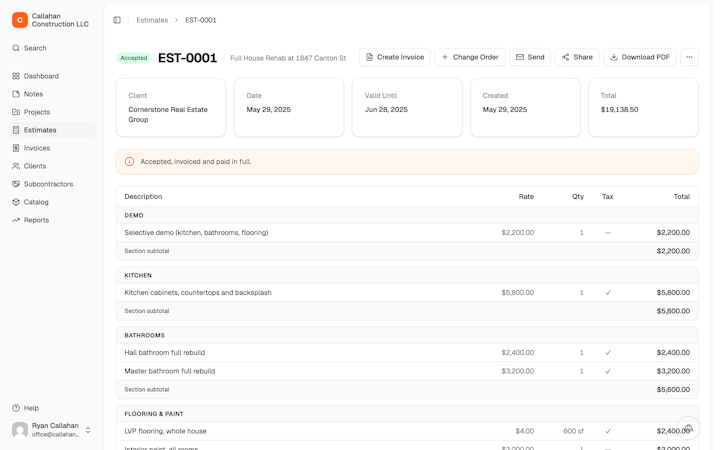The height and width of the screenshot is (450, 720).
Task: Send the estimate by email
Action: (x=530, y=57)
